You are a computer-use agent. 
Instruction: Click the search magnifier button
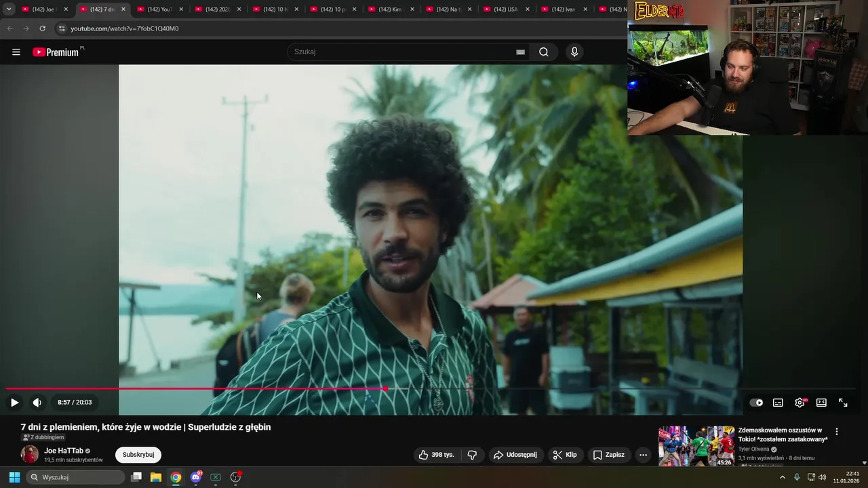(x=544, y=52)
